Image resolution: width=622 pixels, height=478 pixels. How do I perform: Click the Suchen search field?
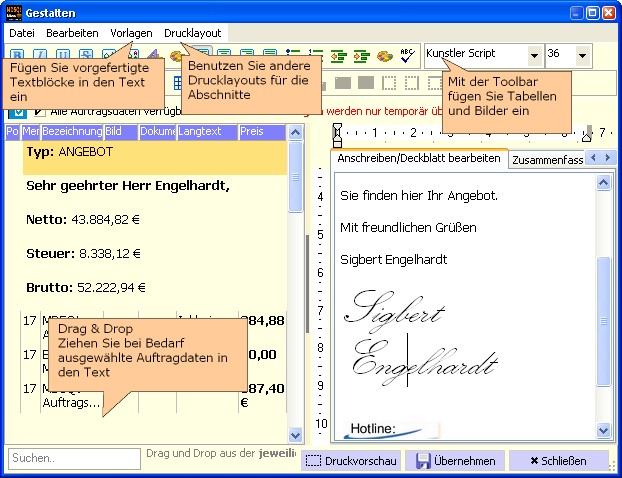pos(74,459)
